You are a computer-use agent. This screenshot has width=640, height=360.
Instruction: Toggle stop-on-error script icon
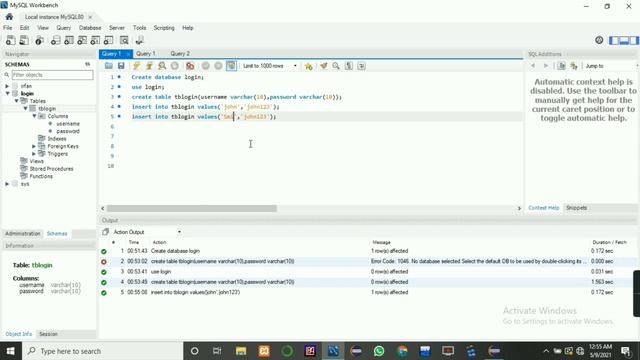190,66
